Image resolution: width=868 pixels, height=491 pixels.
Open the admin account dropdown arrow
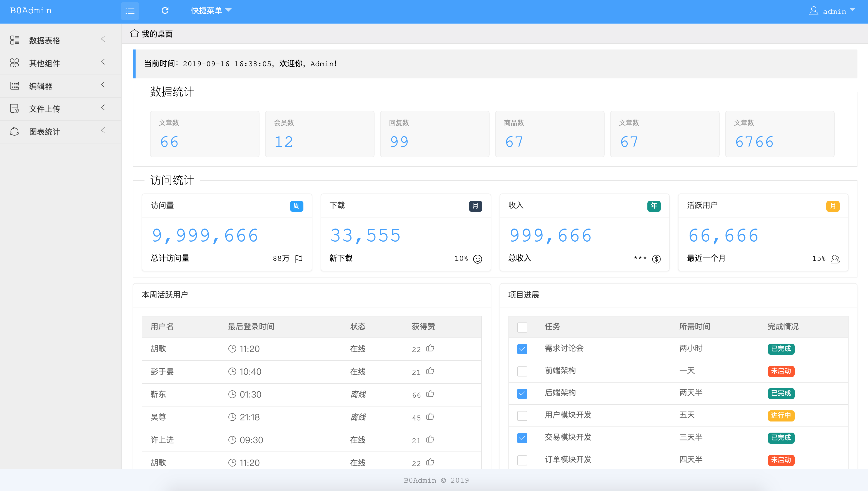(x=852, y=10)
